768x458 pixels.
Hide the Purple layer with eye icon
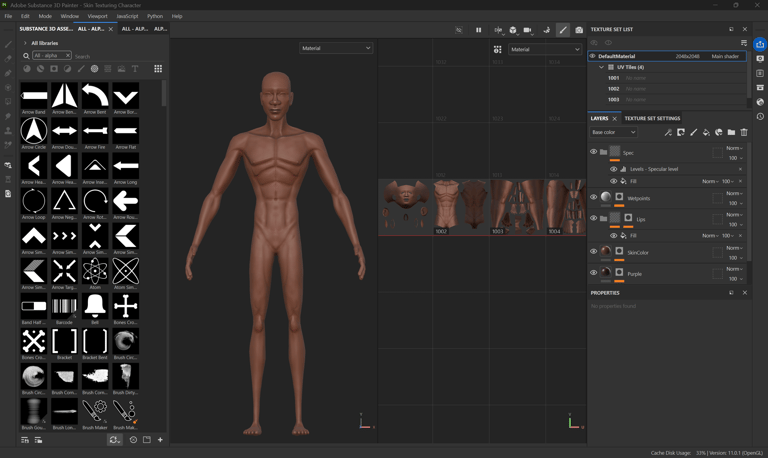click(593, 273)
